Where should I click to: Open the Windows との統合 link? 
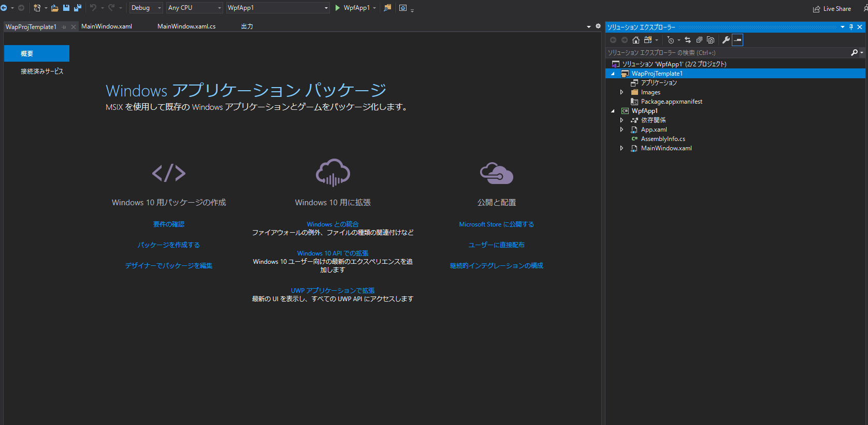point(333,224)
